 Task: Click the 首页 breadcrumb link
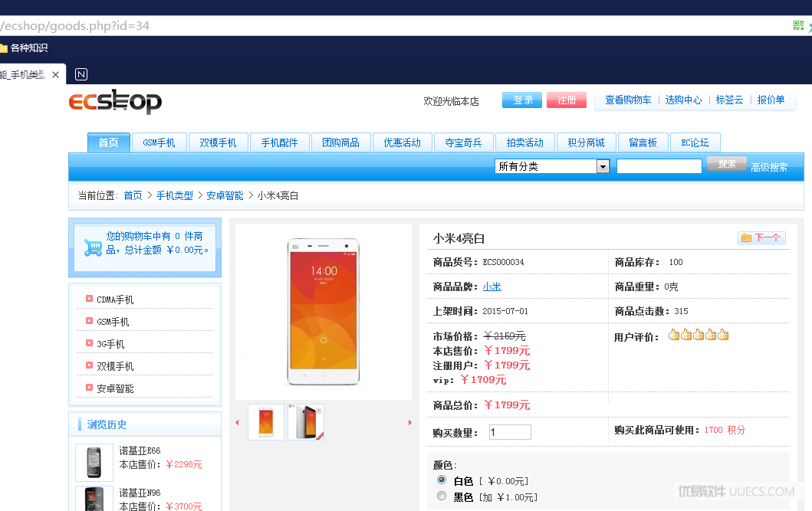133,195
